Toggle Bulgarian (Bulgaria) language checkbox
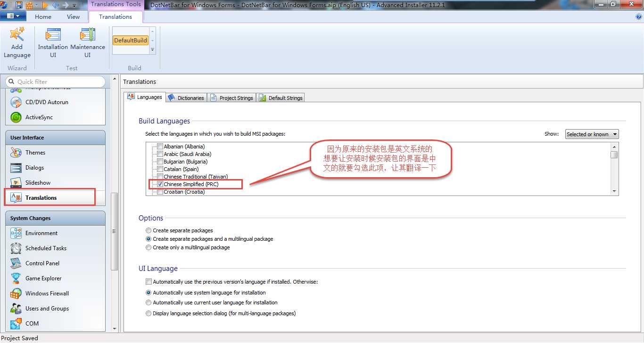Image resolution: width=644 pixels, height=343 pixels. 160,162
